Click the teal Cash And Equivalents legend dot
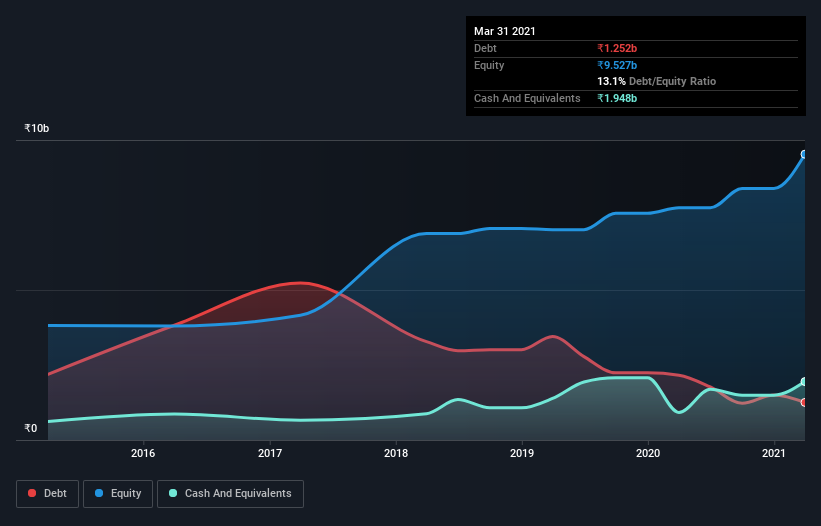Image resolution: width=821 pixels, height=526 pixels. pyautogui.click(x=173, y=493)
